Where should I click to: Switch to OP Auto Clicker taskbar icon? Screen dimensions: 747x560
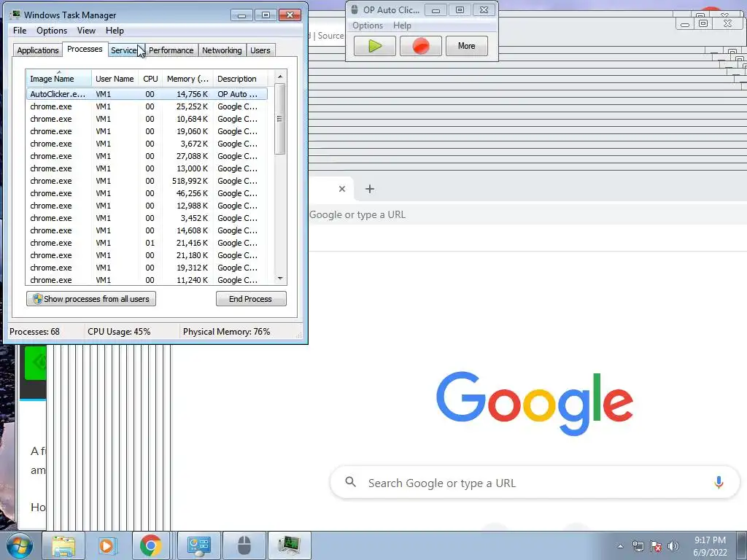pyautogui.click(x=244, y=545)
